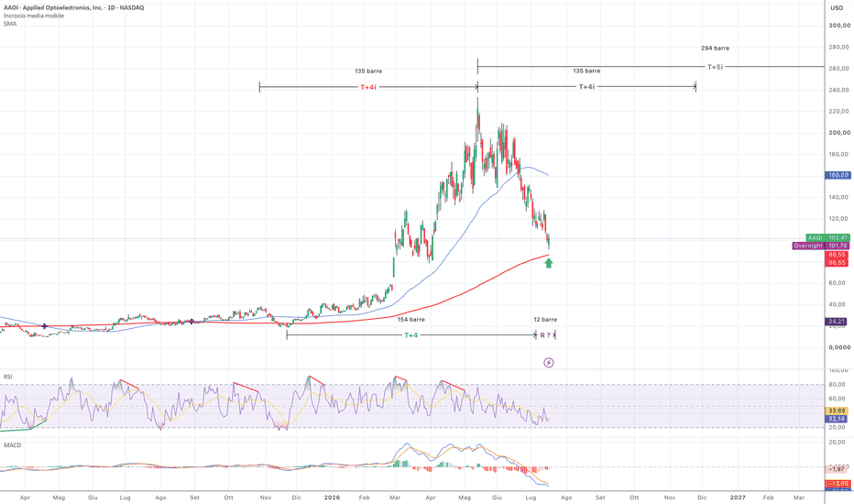The height and width of the screenshot is (504, 854).
Task: Click the 154 barre measurement text
Action: (x=411, y=319)
